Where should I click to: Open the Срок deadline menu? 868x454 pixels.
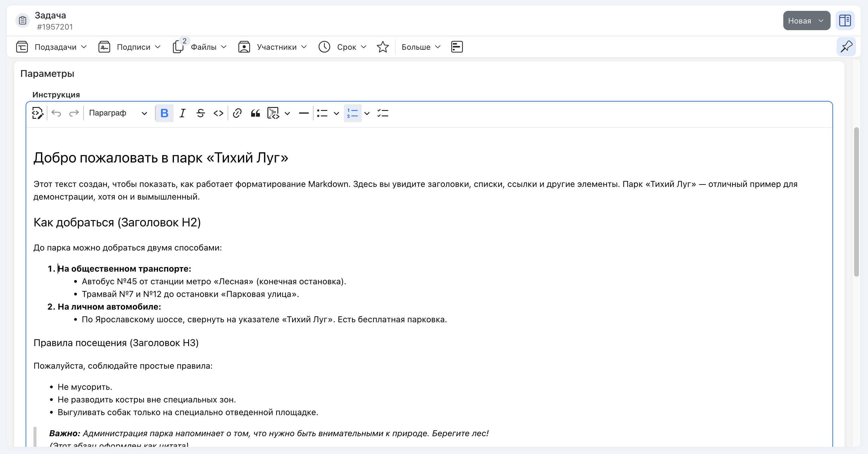(342, 47)
